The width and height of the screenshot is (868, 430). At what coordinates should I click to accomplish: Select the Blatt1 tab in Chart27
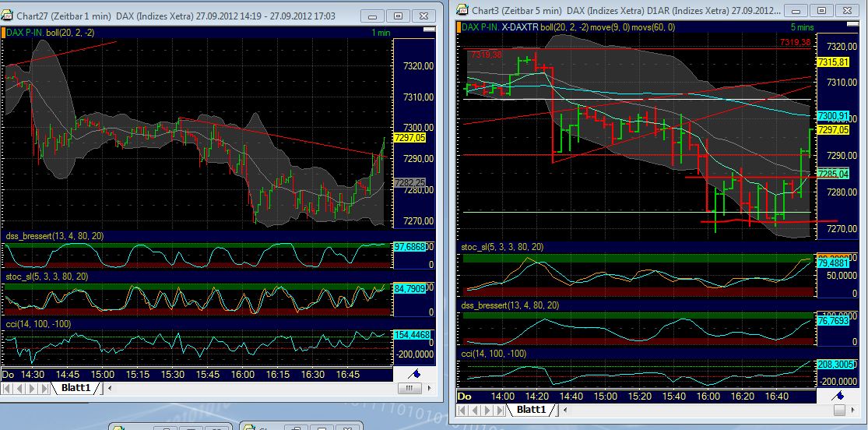(x=76, y=388)
